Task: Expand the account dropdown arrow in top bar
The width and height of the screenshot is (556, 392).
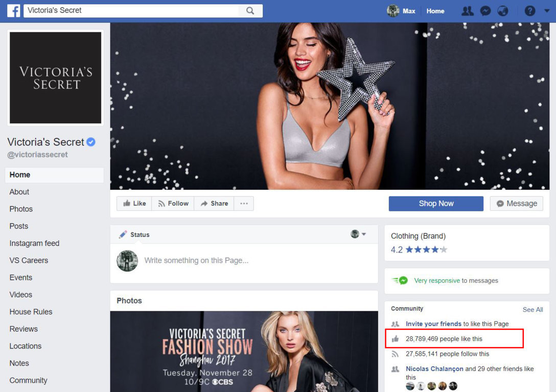Action: [x=547, y=11]
